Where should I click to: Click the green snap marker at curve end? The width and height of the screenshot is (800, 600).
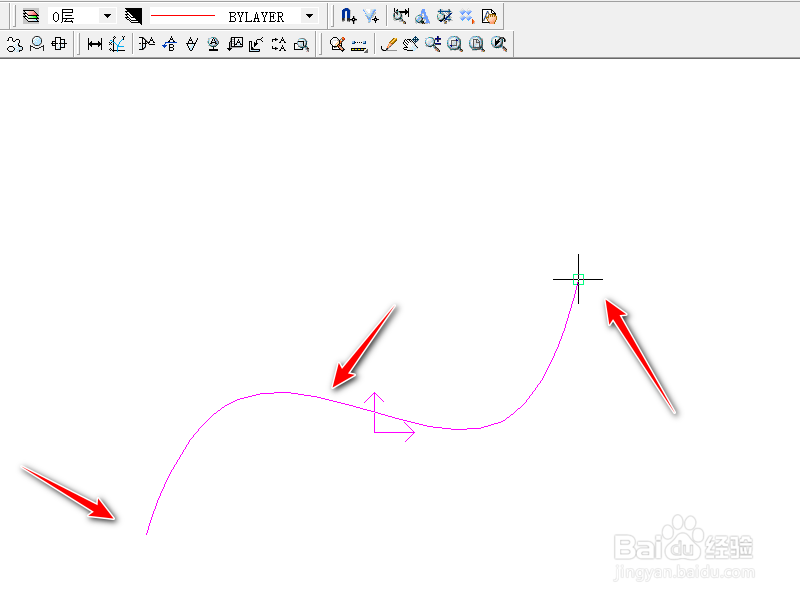(x=578, y=279)
